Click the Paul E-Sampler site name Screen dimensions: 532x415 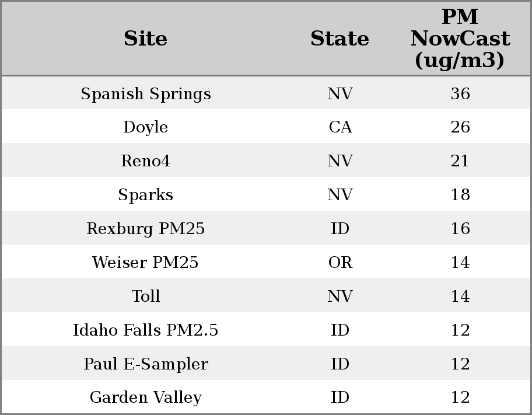coord(146,364)
